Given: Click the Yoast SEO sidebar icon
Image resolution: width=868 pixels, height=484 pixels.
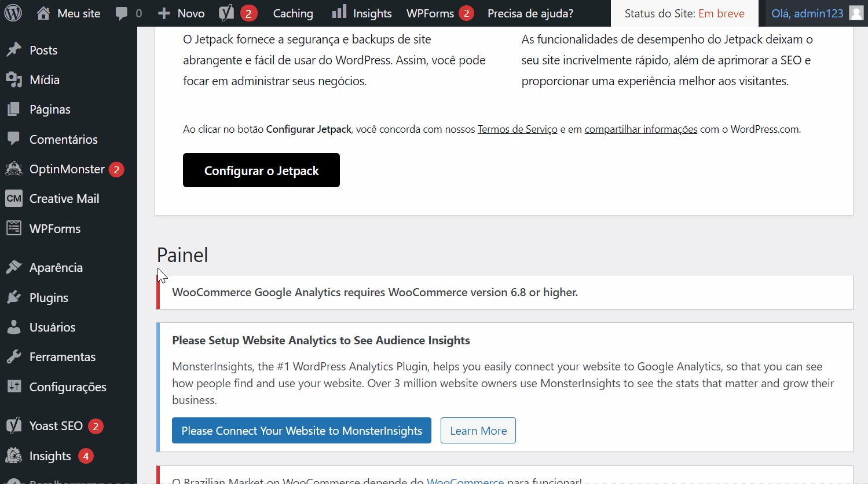Looking at the screenshot, I should [14, 425].
